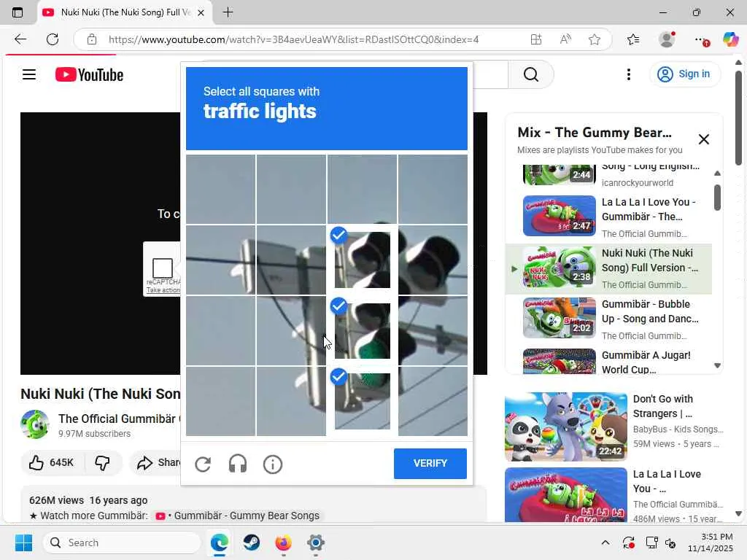Play La La La I Love You playlist item
This screenshot has width=747, height=560.
(609, 216)
